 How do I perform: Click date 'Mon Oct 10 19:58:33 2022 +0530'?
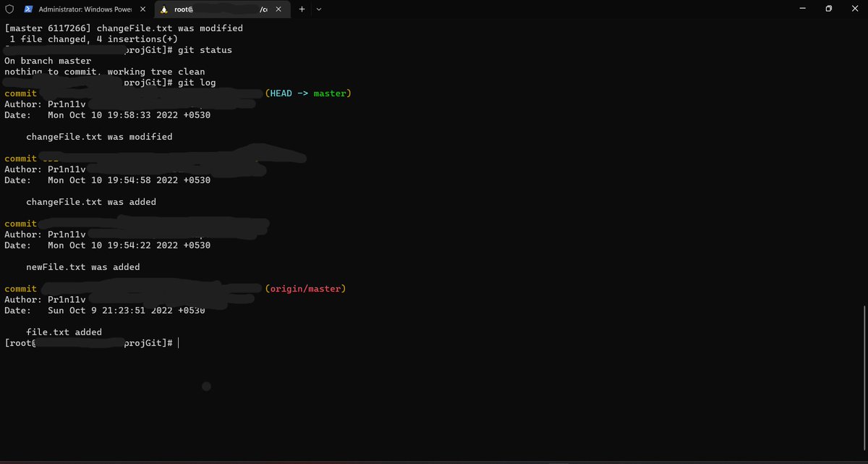tap(129, 115)
